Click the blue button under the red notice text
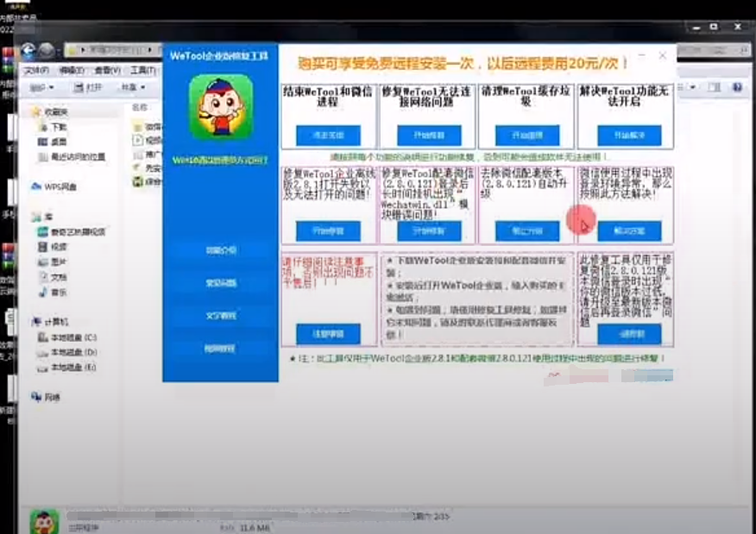The width and height of the screenshot is (756, 534). (328, 334)
